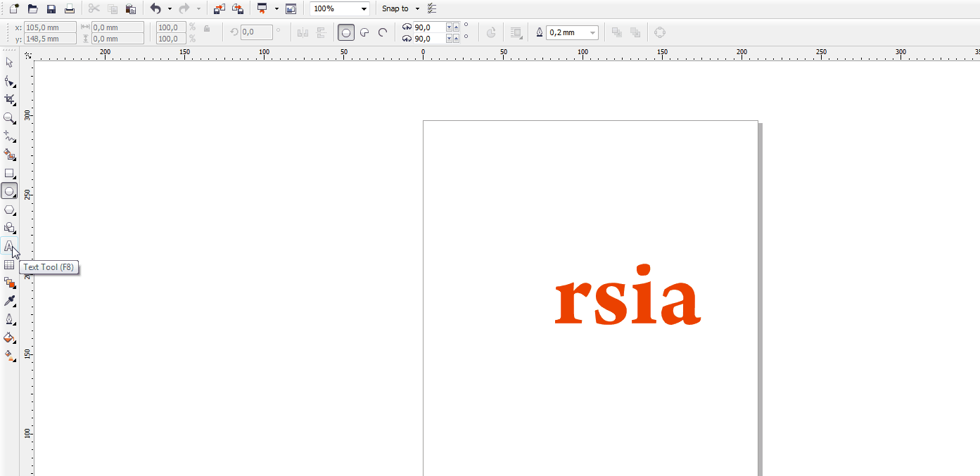This screenshot has height=476, width=980.
Task: Select the Basic Shapes tool
Action: 9,228
